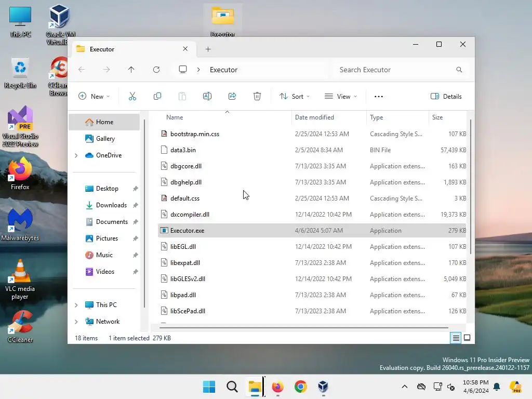Switch to large thumbnails view icon
Image resolution: width=532 pixels, height=399 pixels.
coord(467,338)
